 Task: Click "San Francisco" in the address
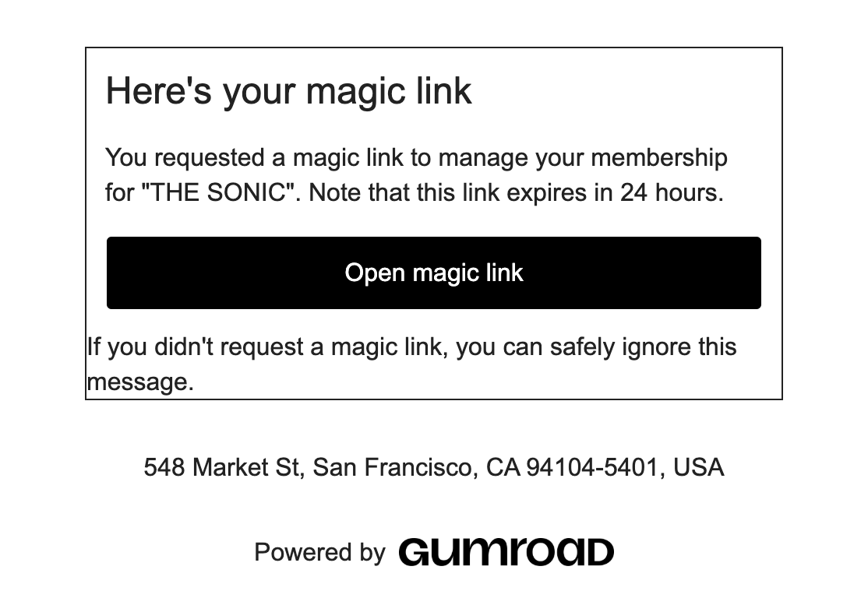pyautogui.click(x=393, y=467)
